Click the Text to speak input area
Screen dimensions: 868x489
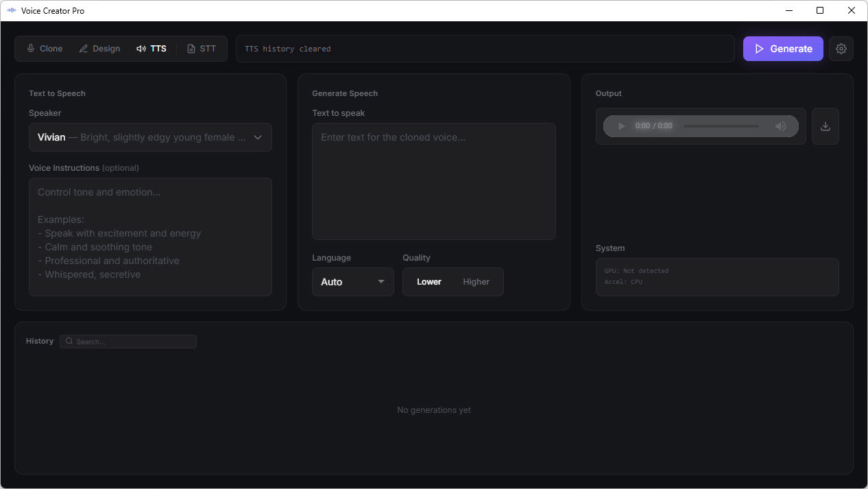(x=433, y=180)
